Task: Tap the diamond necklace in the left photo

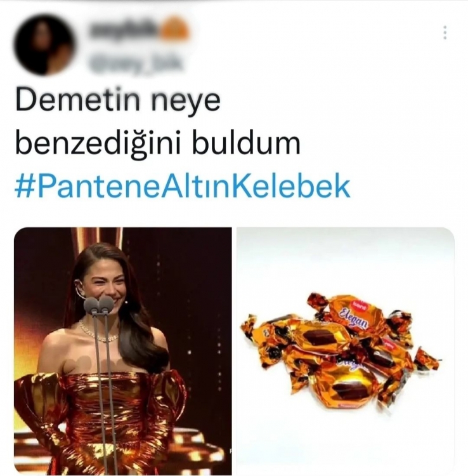Action: (98, 331)
